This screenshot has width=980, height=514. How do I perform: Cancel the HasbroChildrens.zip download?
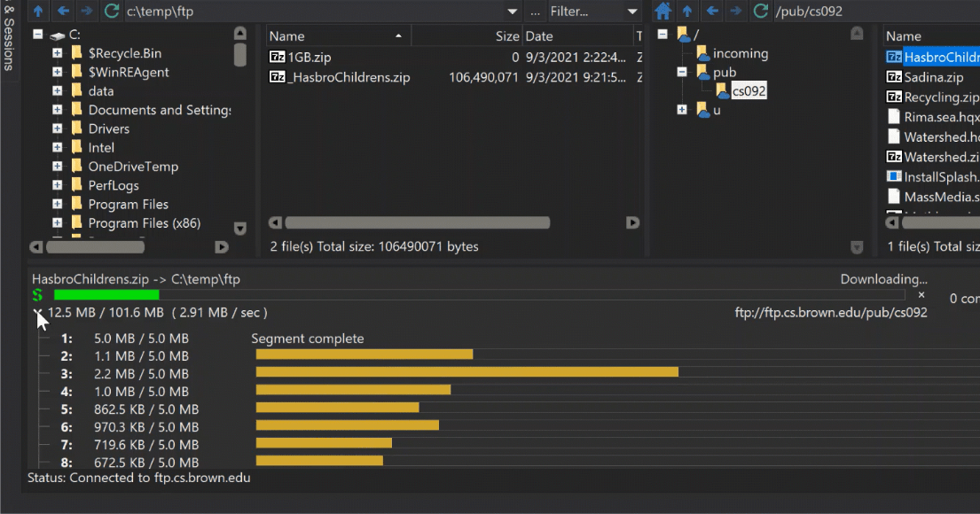(921, 295)
